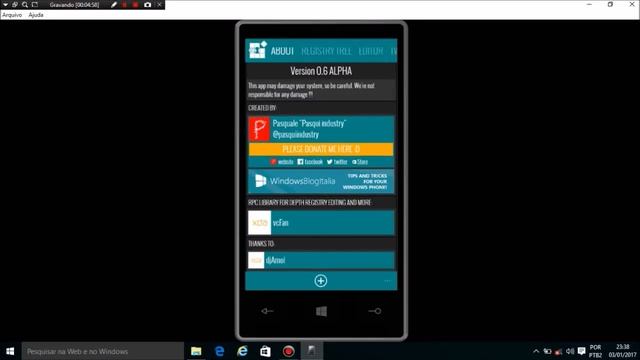Select the recorder's pencil draw tool

[114, 4]
